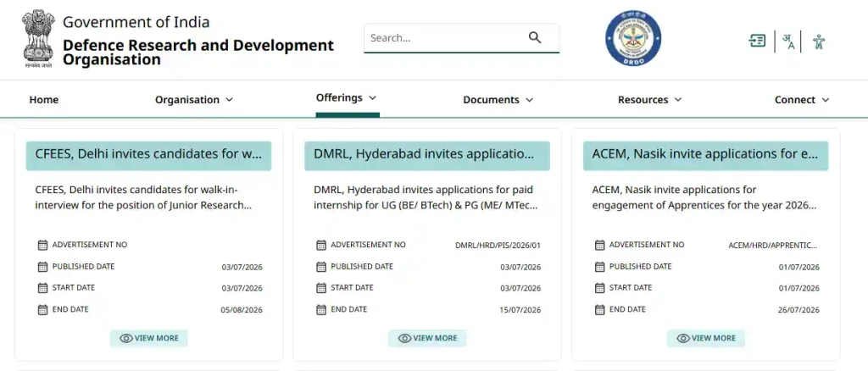This screenshot has height=371, width=868.
Task: Open the language switch icon
Action: coord(788,42)
